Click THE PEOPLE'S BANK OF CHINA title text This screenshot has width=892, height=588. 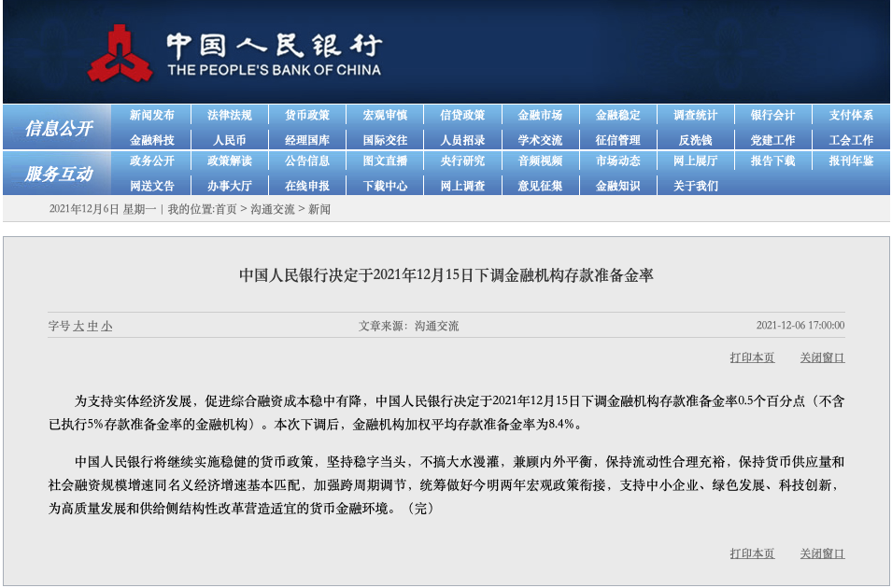[x=275, y=70]
